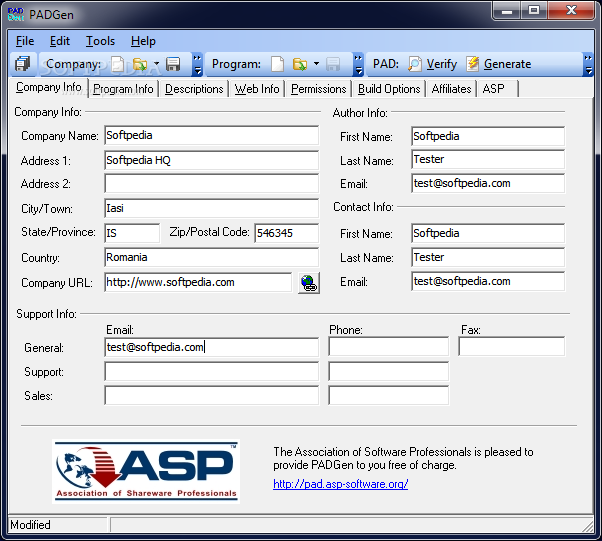Image resolution: width=602 pixels, height=541 pixels.
Task: Open Company URL in browser via globe icon
Action: coord(309,283)
